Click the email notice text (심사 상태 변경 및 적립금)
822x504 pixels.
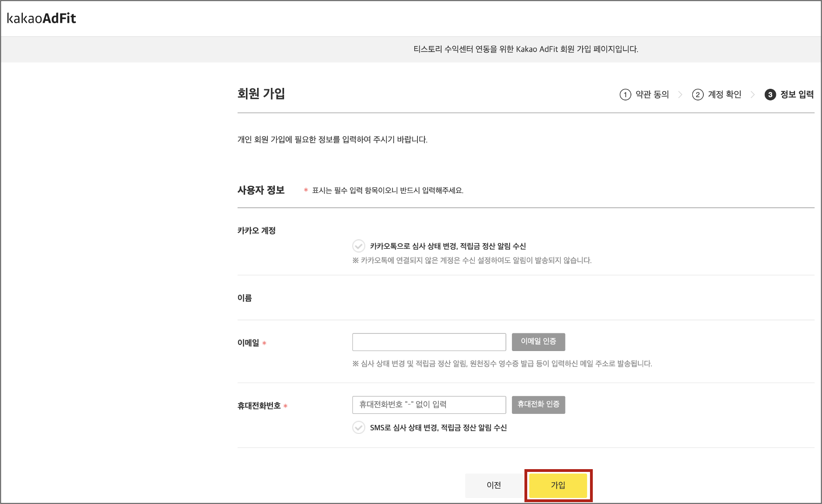point(502,364)
